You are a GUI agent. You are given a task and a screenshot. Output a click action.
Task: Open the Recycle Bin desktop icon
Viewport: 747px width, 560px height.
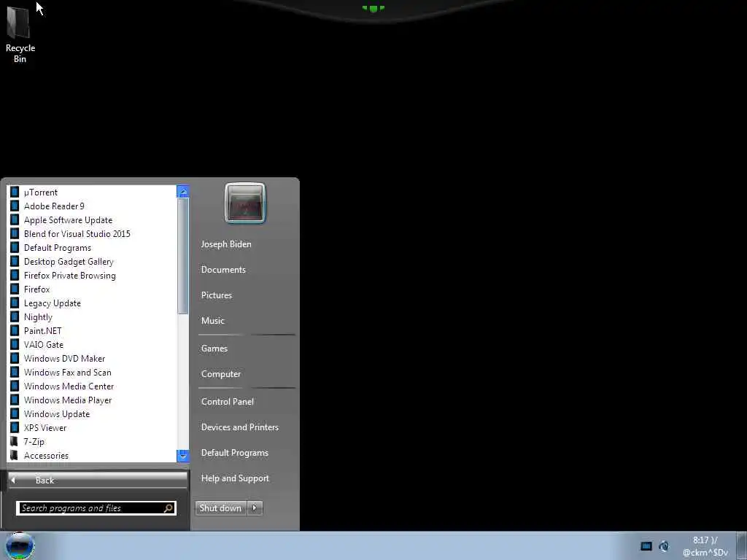pos(20,34)
